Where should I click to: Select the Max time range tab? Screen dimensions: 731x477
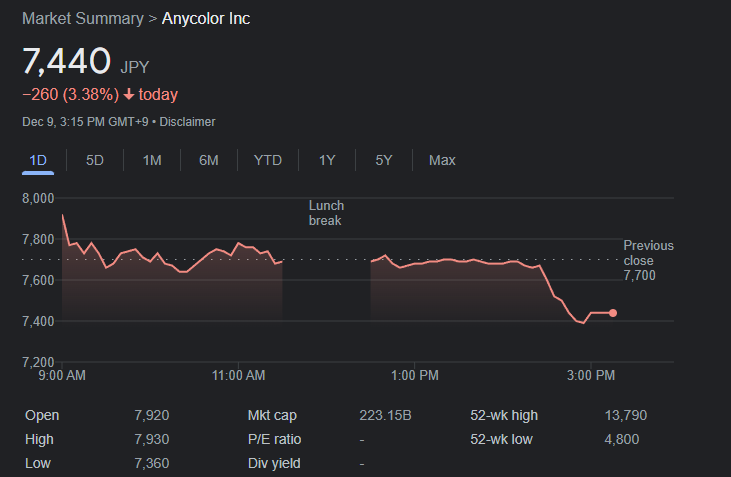442,160
